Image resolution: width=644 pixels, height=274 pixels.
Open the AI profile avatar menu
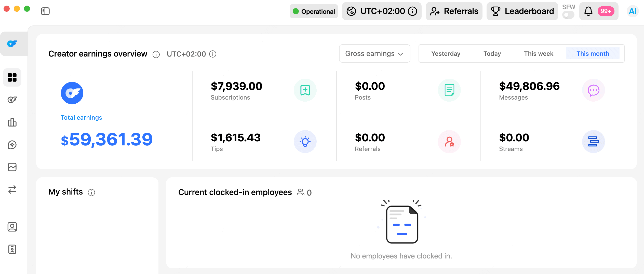pyautogui.click(x=633, y=11)
